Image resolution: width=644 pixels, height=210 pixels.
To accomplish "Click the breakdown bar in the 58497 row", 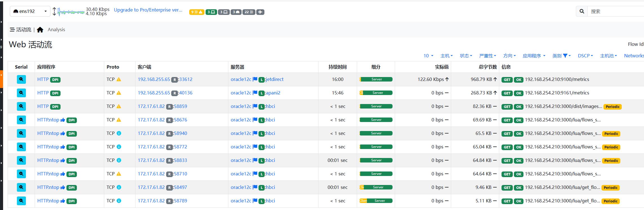I will click(x=376, y=187).
